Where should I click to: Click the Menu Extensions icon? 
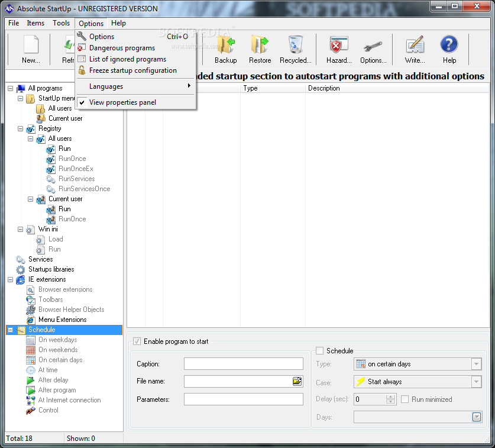[x=31, y=320]
